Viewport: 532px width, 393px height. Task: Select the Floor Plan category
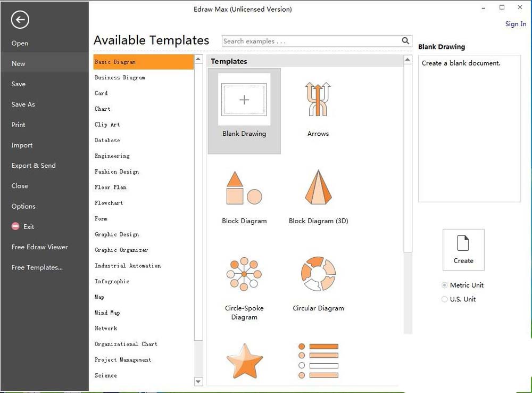pos(111,187)
